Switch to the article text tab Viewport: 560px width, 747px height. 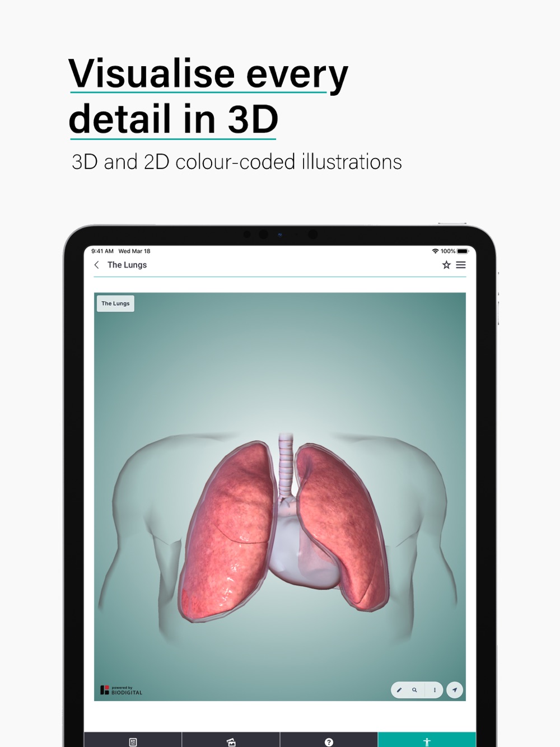(133, 741)
